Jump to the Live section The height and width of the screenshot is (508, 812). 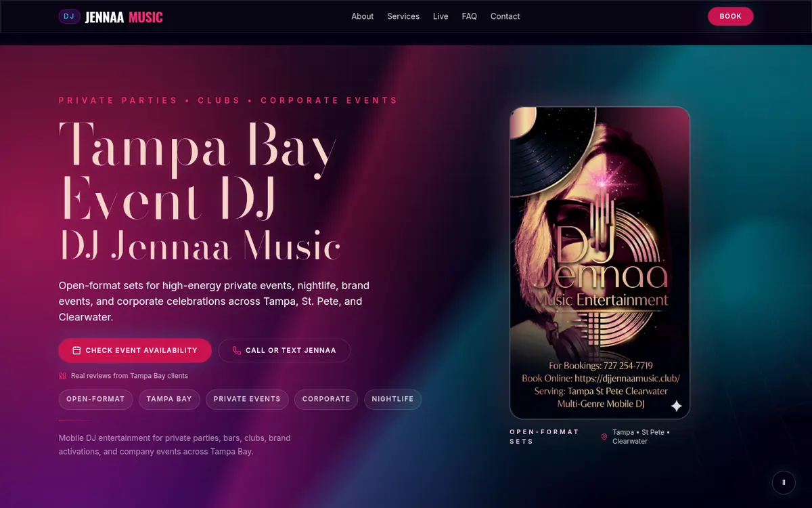coord(441,16)
